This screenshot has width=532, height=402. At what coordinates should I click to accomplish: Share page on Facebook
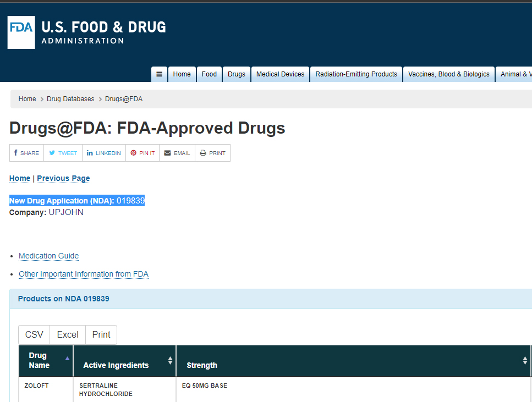(x=26, y=153)
